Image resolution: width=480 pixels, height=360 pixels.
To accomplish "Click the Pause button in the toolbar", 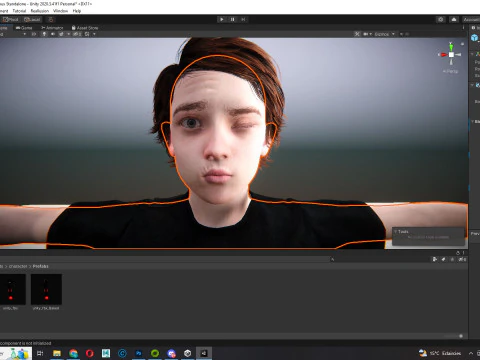I will [x=232, y=19].
